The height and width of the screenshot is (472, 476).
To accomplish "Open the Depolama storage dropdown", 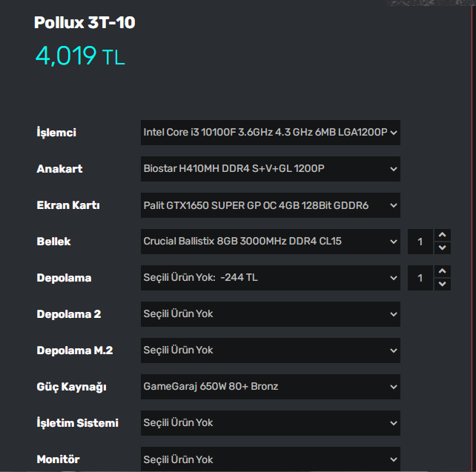I will click(x=271, y=278).
